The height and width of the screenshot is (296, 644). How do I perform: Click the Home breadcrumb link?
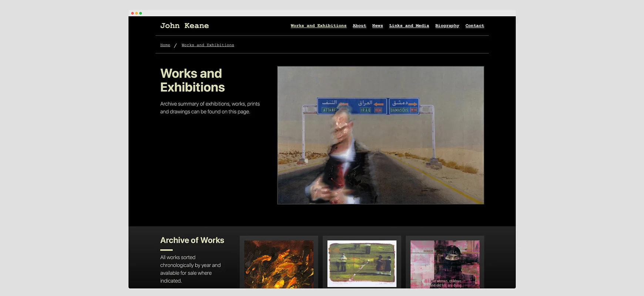165,45
